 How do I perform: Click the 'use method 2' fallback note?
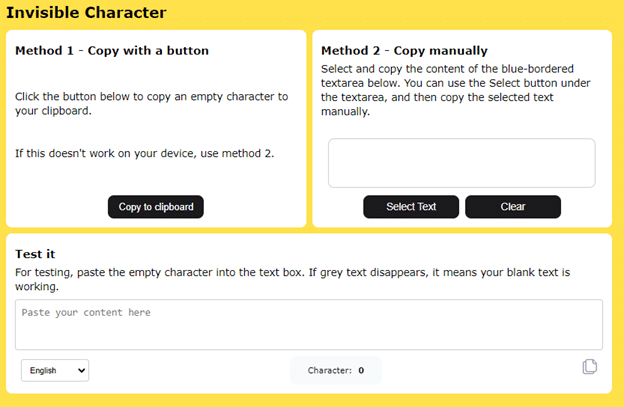point(145,153)
